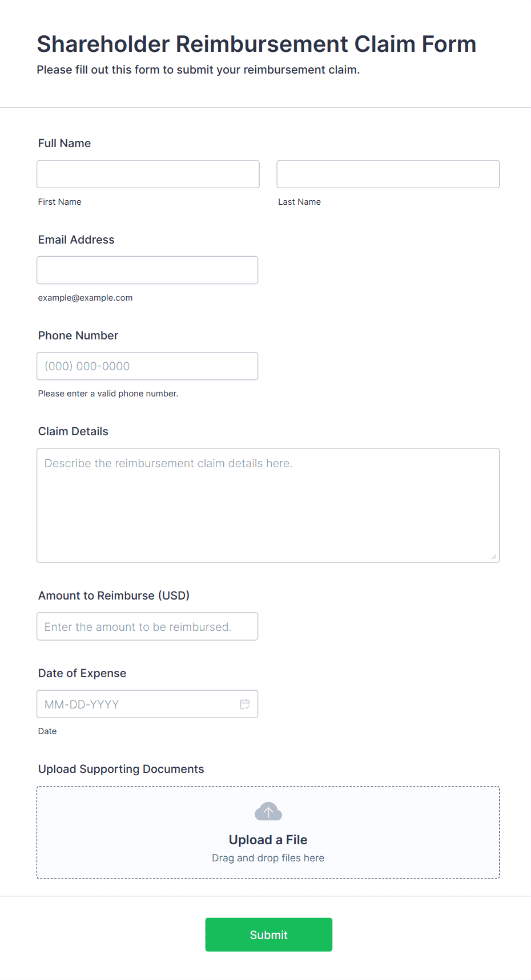The width and height of the screenshot is (531, 980).
Task: Click the Phone Number label
Action: (x=78, y=335)
